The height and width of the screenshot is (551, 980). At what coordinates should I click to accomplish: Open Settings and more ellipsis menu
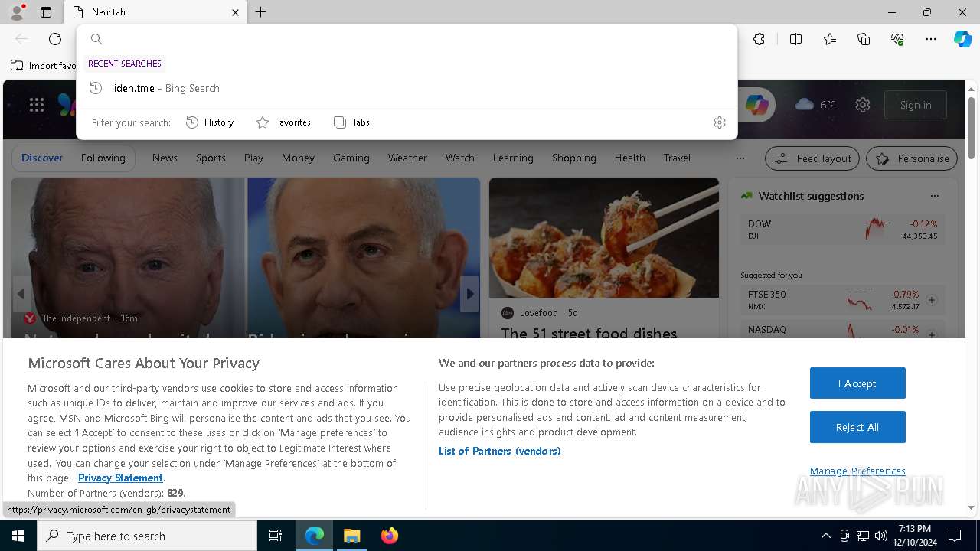coord(931,39)
